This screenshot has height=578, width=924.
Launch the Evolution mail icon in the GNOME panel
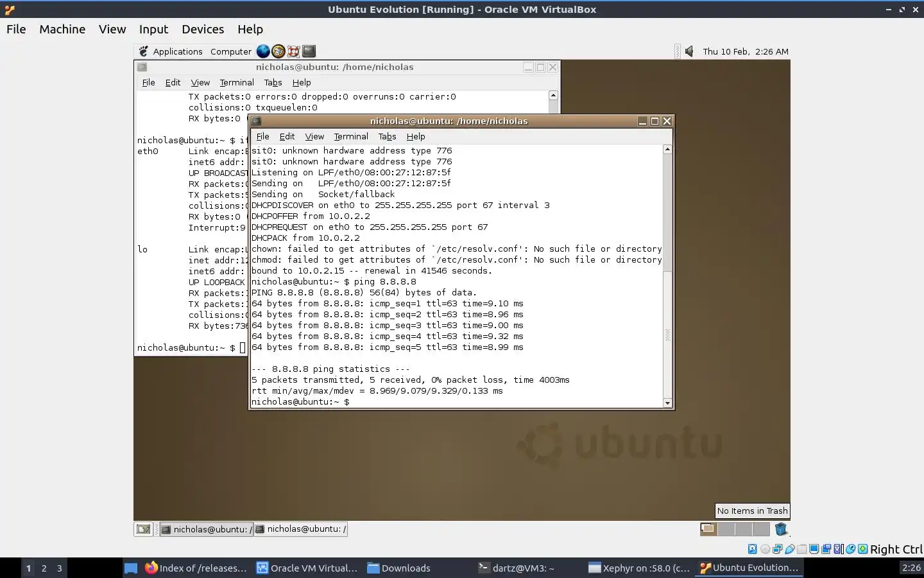(278, 51)
